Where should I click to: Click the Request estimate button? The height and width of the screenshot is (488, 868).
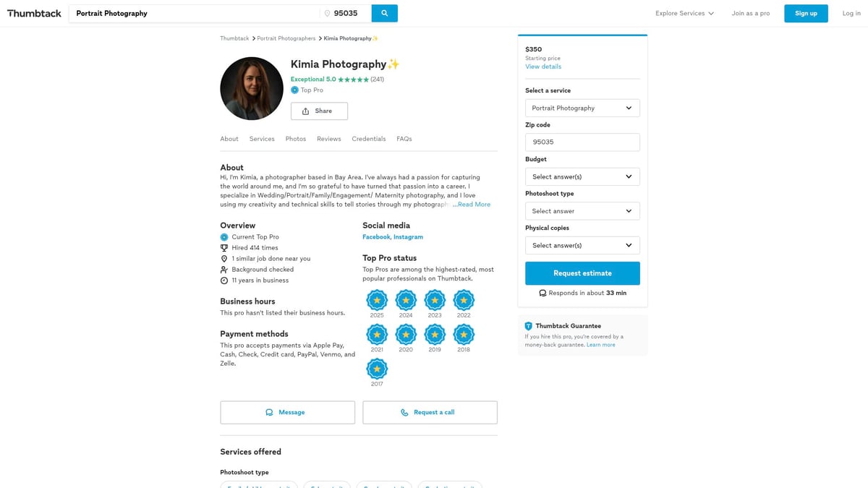pyautogui.click(x=582, y=273)
